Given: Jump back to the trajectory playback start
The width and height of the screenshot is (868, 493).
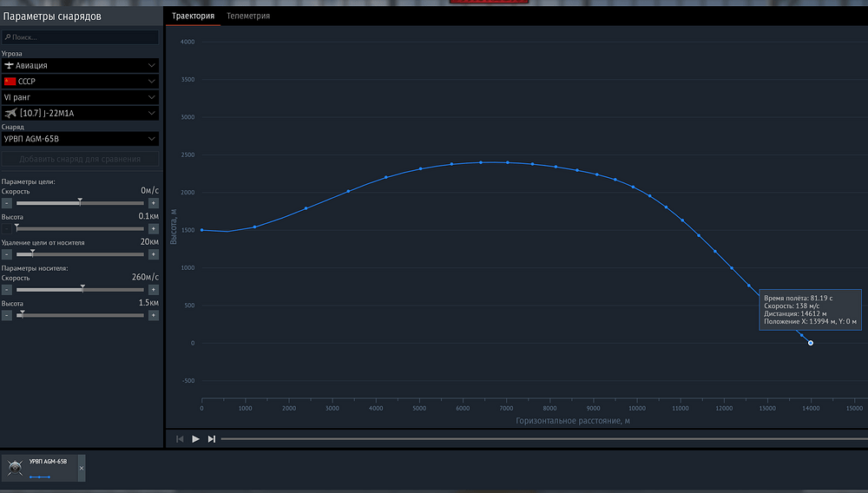Looking at the screenshot, I should tap(180, 439).
